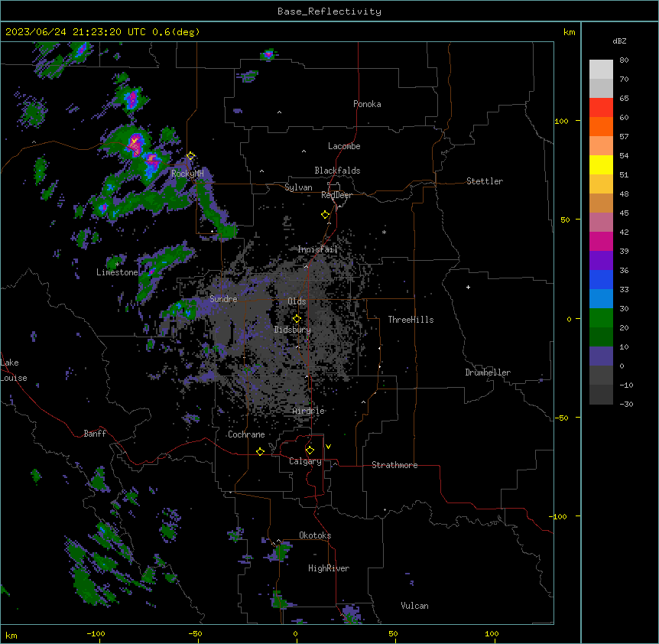Click the yellow diamond marker south of RedDeer
The width and height of the screenshot is (659, 644).
point(326,215)
